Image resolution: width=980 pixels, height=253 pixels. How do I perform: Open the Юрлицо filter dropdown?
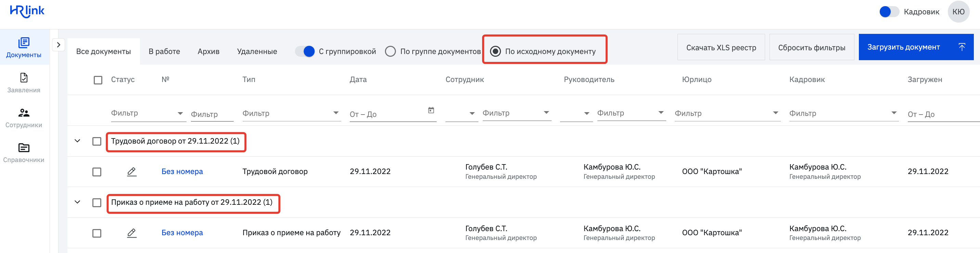pyautogui.click(x=727, y=113)
